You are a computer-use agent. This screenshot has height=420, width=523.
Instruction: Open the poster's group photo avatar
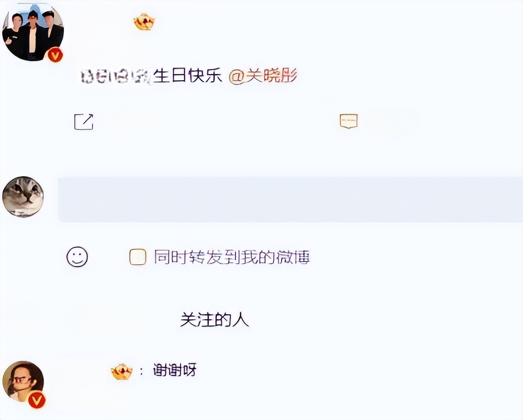(x=33, y=32)
